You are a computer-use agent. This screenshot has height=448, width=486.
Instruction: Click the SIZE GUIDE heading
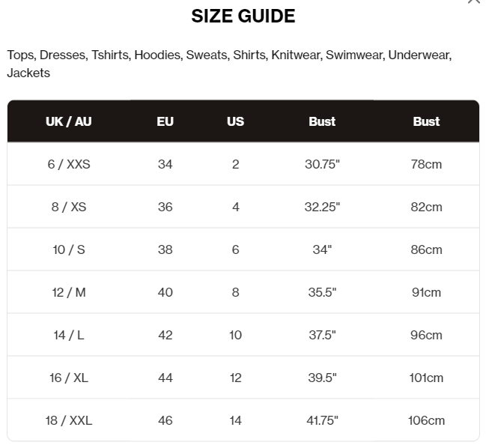coord(243,16)
